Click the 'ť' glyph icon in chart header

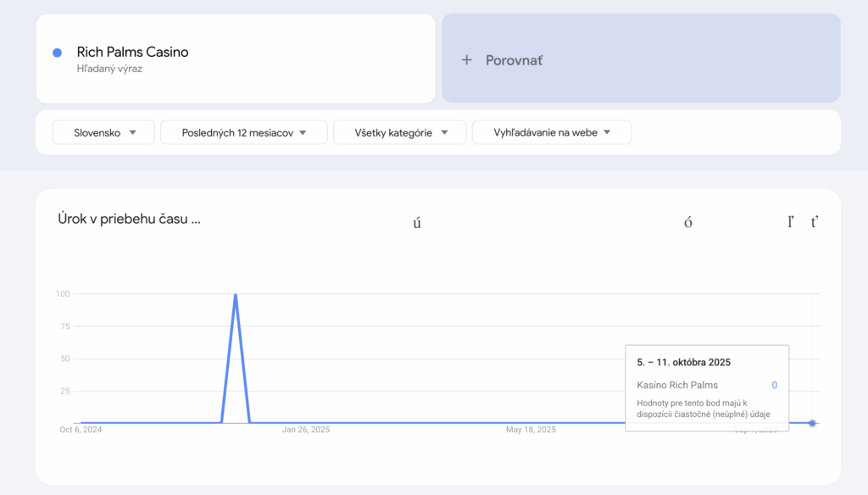tap(815, 222)
